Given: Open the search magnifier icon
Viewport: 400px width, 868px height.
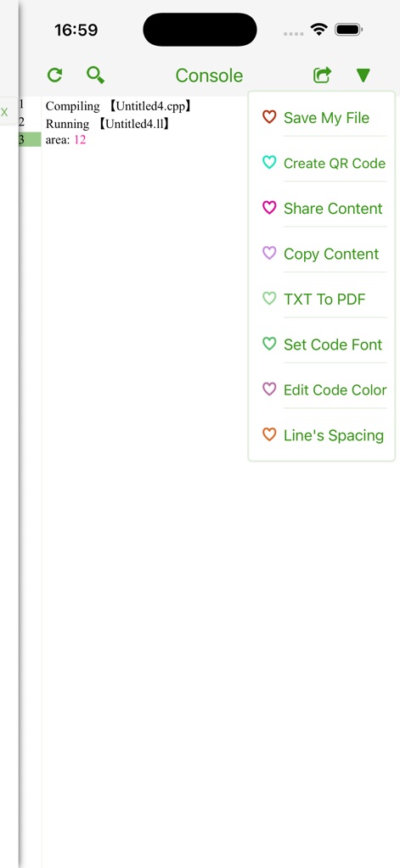Looking at the screenshot, I should [95, 75].
